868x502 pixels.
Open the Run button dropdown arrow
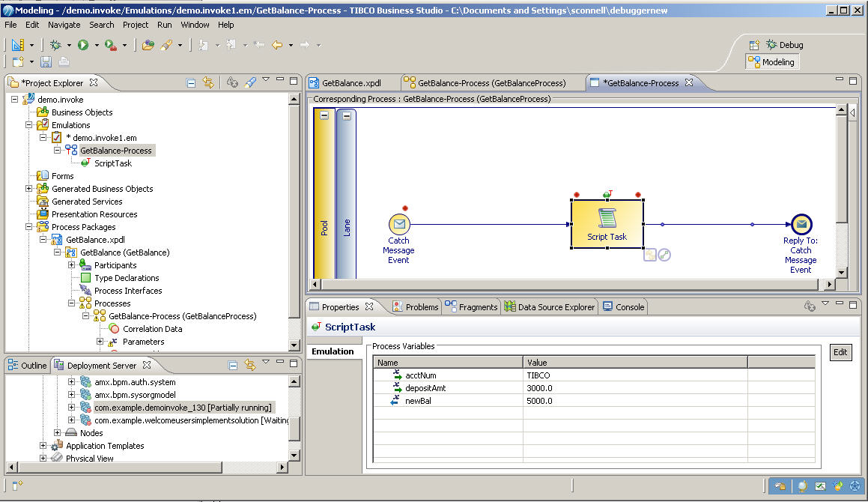click(x=95, y=46)
